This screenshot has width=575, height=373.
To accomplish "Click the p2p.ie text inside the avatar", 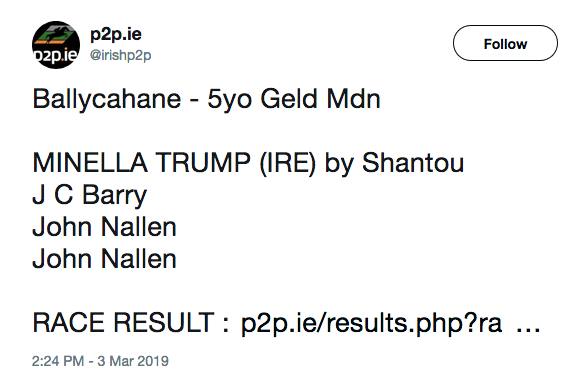I will [x=56, y=55].
